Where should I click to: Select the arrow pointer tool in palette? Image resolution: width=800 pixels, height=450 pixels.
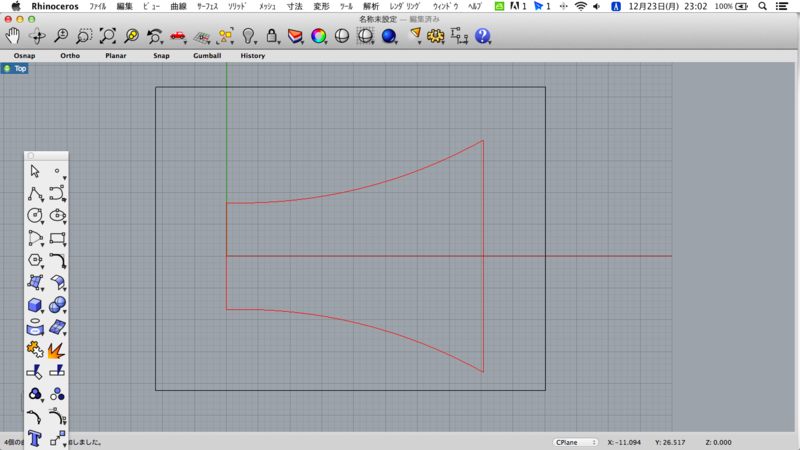(35, 171)
